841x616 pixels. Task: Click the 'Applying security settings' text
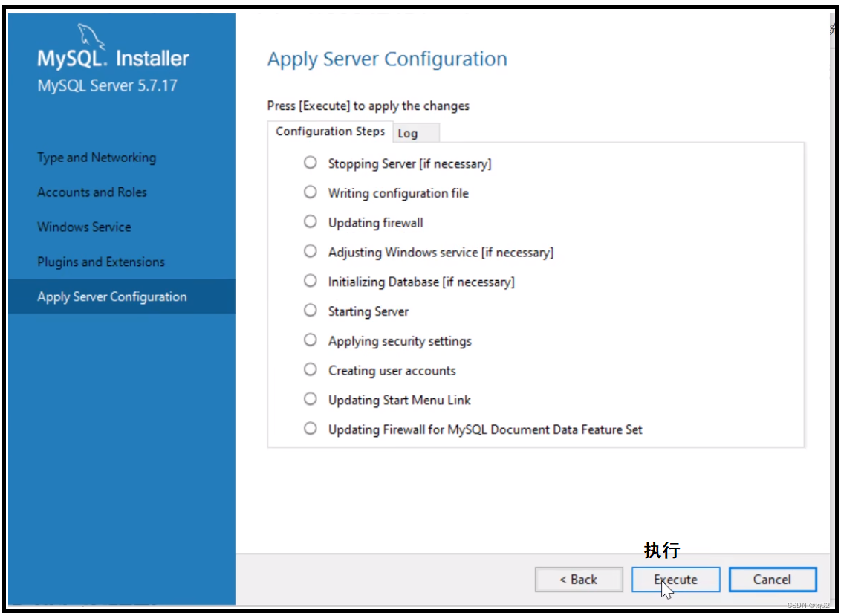(400, 341)
